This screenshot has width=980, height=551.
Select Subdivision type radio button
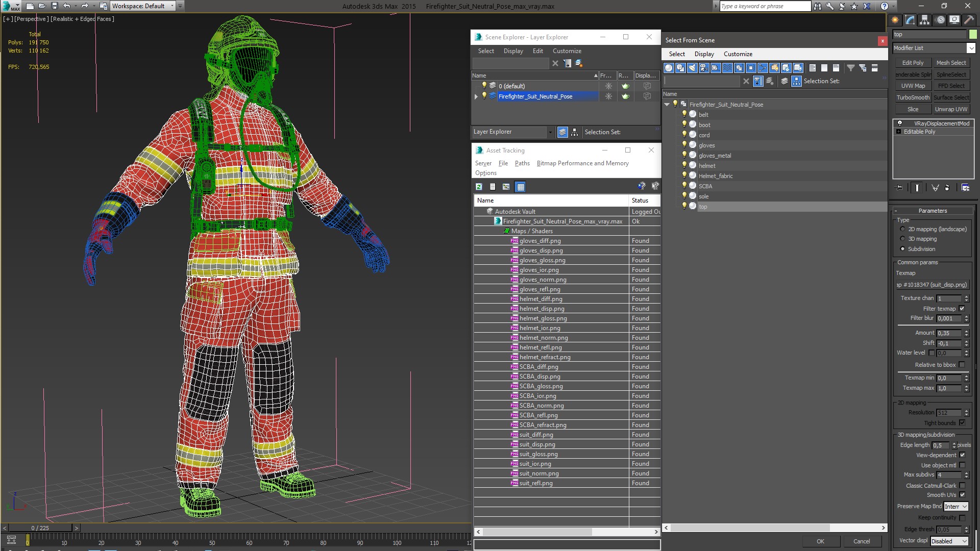coord(902,249)
